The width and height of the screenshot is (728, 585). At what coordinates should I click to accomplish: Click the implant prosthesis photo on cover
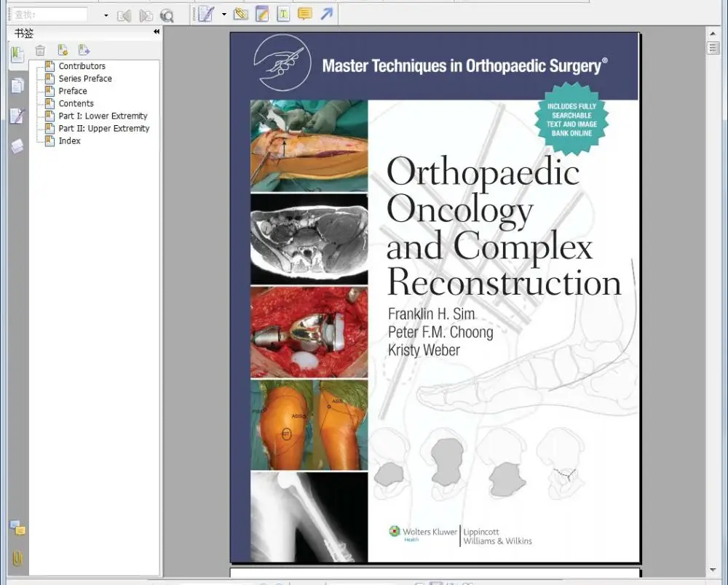(x=309, y=333)
